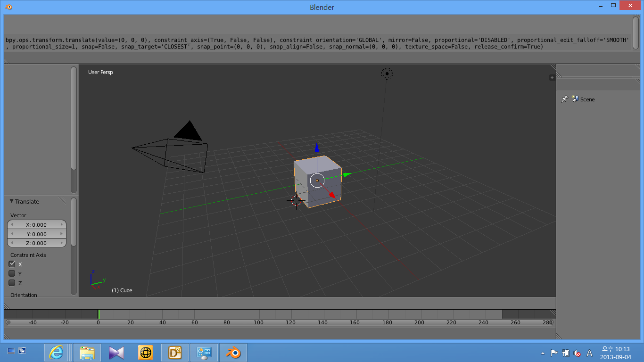Click frame 200 on timeline ruler

pos(419,322)
